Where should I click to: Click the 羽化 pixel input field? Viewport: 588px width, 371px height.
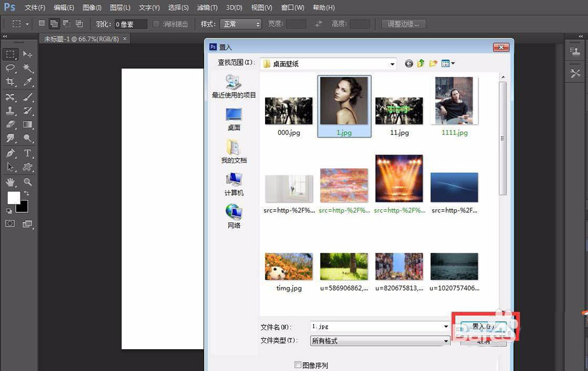pyautogui.click(x=131, y=24)
